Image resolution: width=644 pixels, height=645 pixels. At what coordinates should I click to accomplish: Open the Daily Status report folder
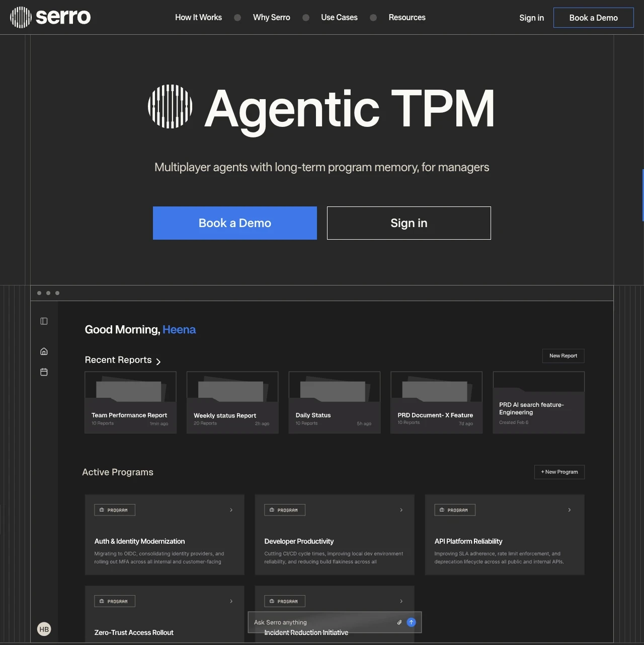pyautogui.click(x=335, y=402)
